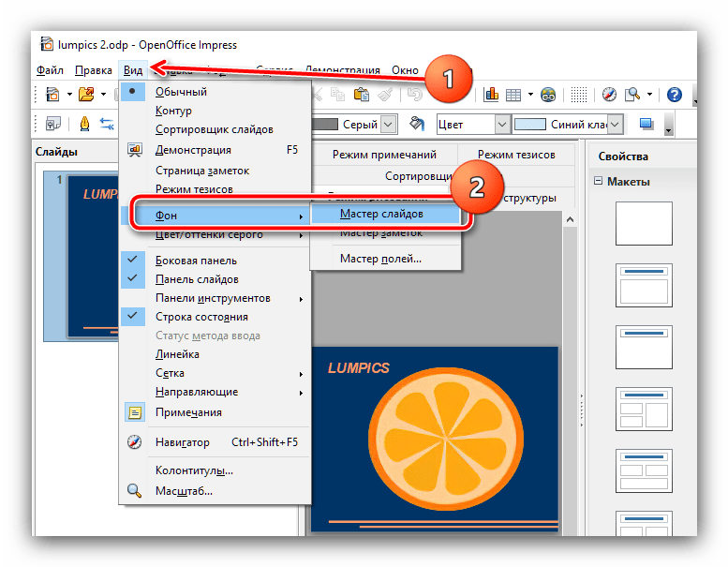Open Колонтитулы... menu item
The image size is (728, 567).
pyautogui.click(x=215, y=470)
